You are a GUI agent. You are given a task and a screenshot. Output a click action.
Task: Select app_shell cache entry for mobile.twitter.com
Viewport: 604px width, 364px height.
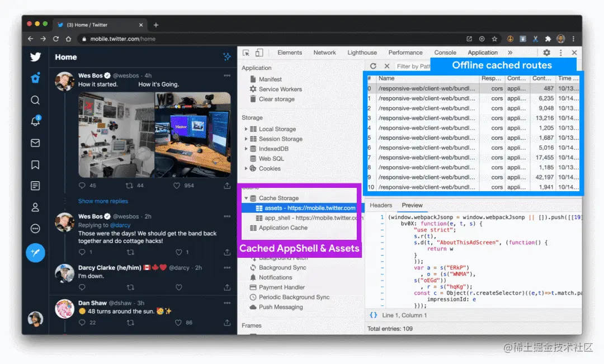click(x=309, y=218)
